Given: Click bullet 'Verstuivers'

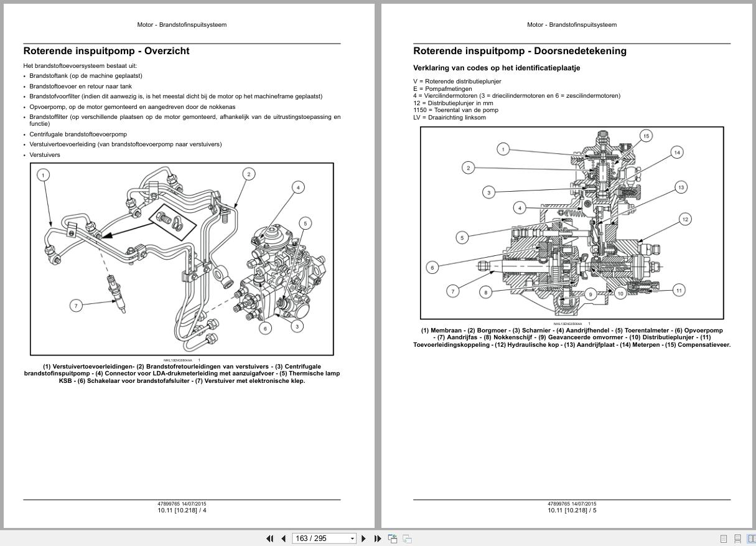Looking at the screenshot, I should tap(45, 155).
